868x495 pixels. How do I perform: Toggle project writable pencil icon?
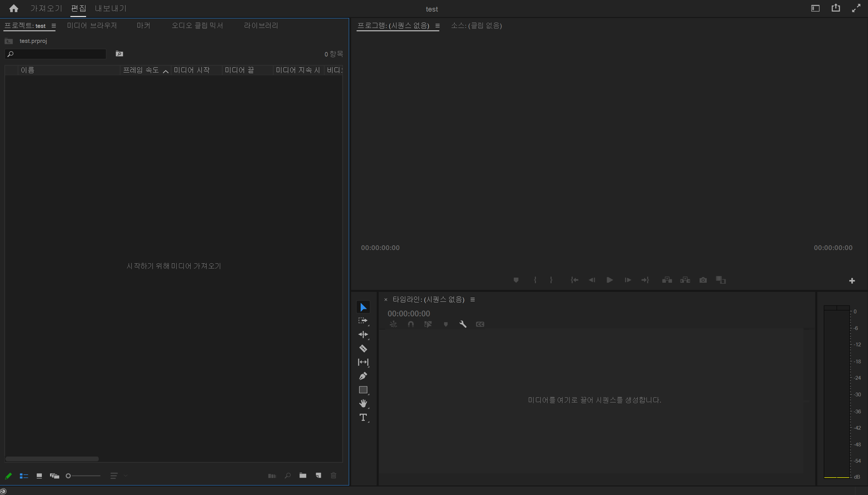coord(9,476)
